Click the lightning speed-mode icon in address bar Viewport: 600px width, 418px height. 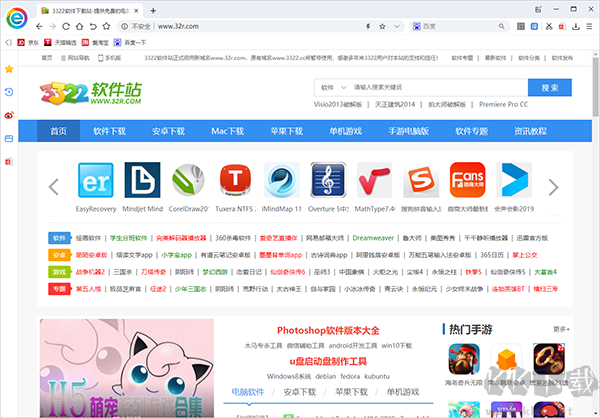coord(368,26)
